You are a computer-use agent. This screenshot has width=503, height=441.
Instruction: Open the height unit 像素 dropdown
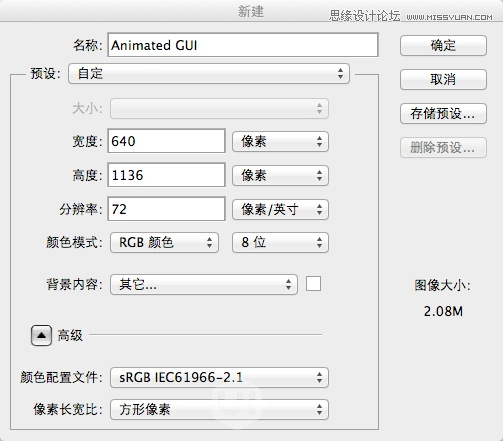(x=280, y=176)
